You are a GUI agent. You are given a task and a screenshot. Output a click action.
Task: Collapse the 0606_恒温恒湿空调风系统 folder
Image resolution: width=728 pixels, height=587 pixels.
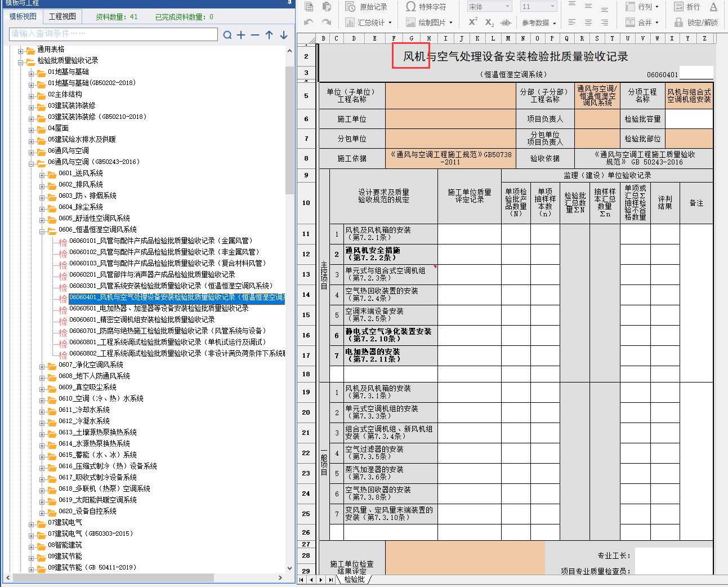point(42,231)
